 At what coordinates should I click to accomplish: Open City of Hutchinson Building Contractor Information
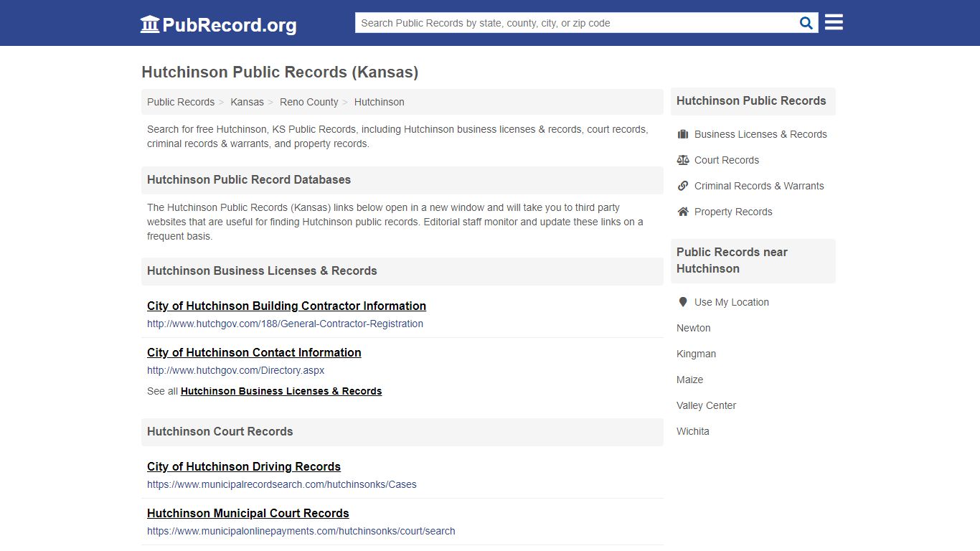pyautogui.click(x=286, y=306)
